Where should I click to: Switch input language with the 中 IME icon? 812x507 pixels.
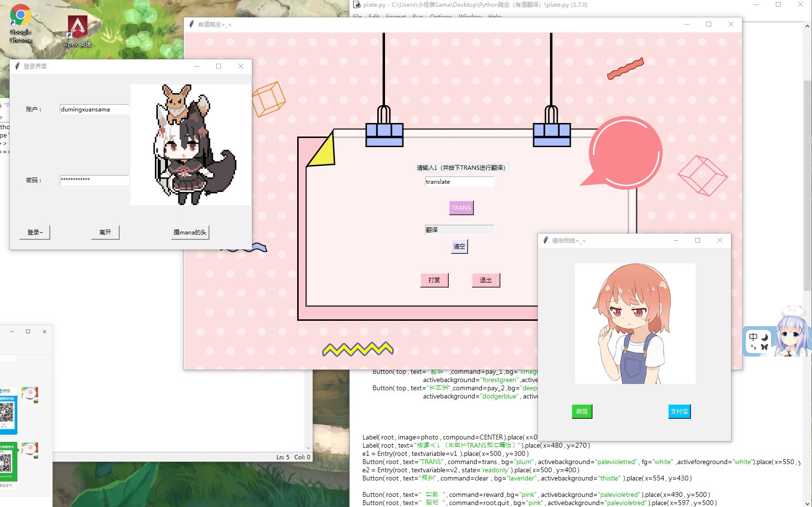click(x=753, y=337)
